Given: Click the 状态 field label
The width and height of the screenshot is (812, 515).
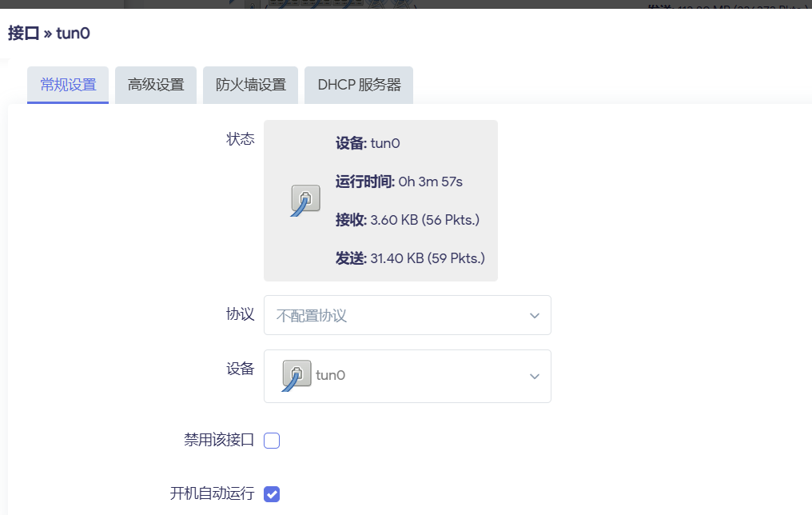Looking at the screenshot, I should (240, 139).
